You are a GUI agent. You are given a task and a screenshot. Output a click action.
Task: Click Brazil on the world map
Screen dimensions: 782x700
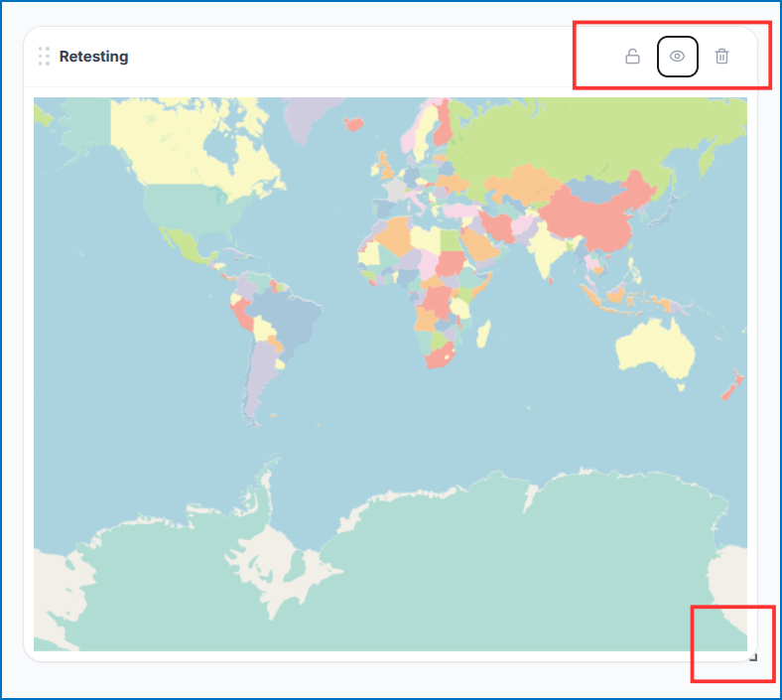(287, 320)
